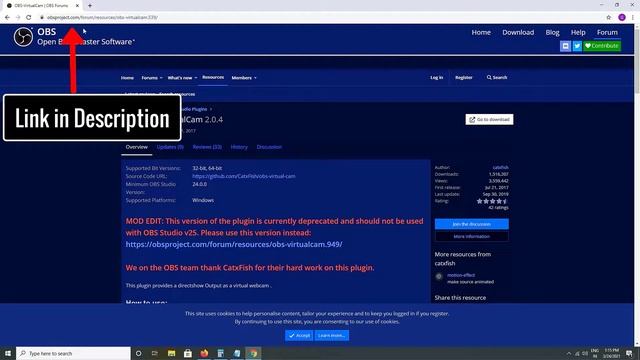The image size is (640, 360).
Task: Click the green Contribute button
Action: coord(602,46)
